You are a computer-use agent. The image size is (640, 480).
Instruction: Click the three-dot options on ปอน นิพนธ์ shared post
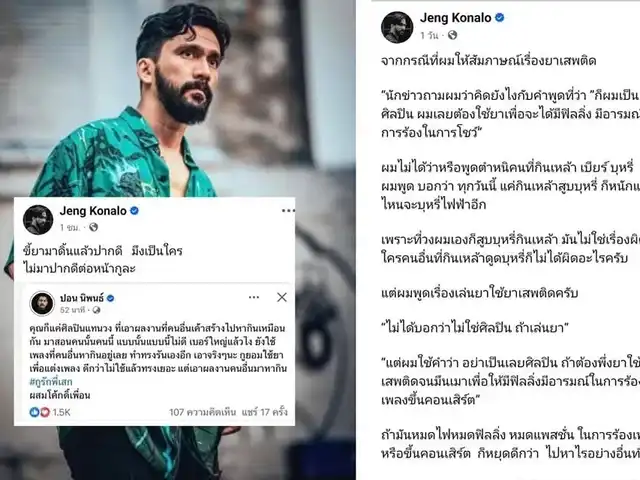[254, 297]
